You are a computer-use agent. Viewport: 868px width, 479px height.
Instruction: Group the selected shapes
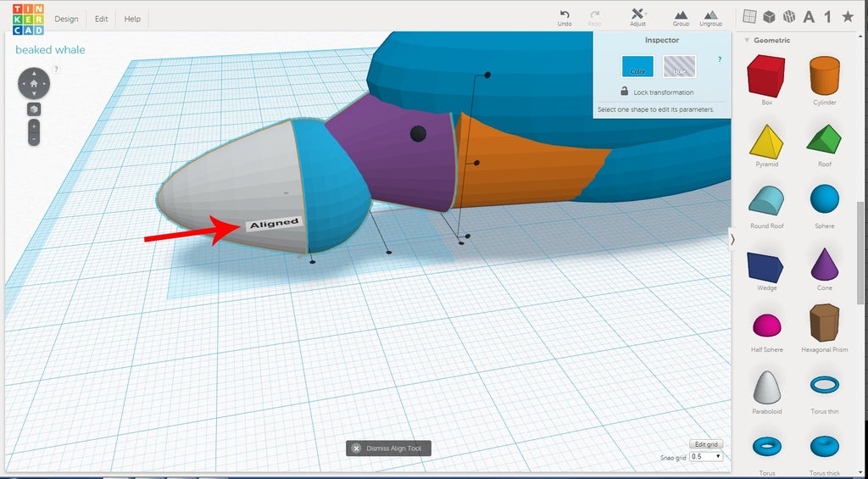coord(681,19)
